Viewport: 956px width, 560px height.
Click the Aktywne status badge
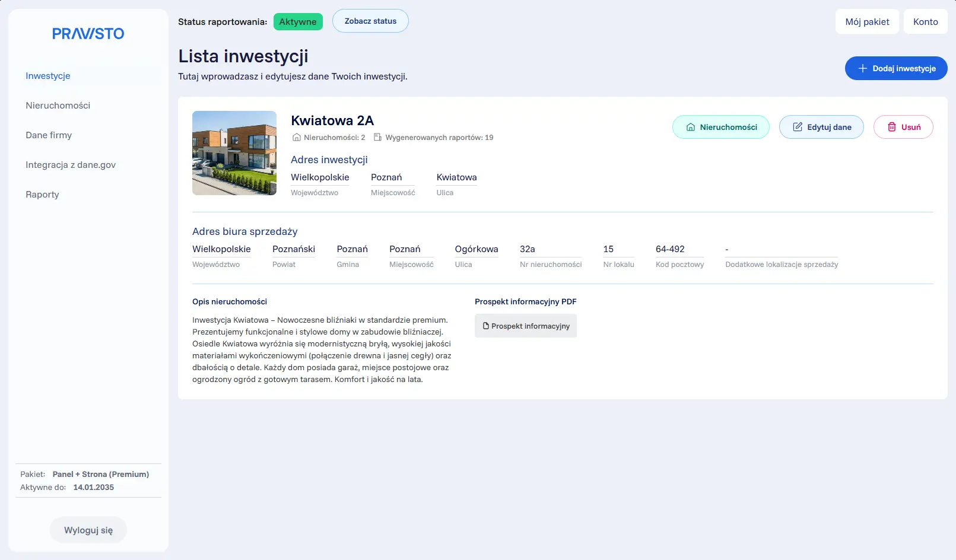(x=297, y=21)
